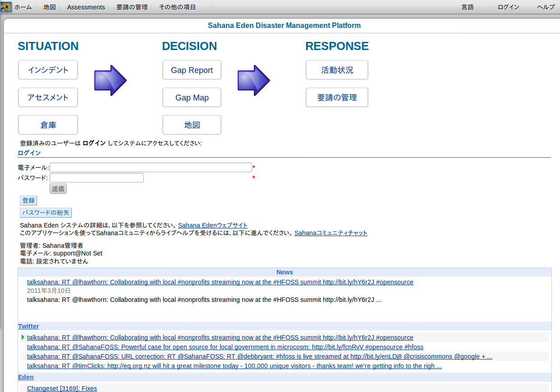560x392 pixels.
Task: Open the Gap Report button
Action: coord(192,70)
